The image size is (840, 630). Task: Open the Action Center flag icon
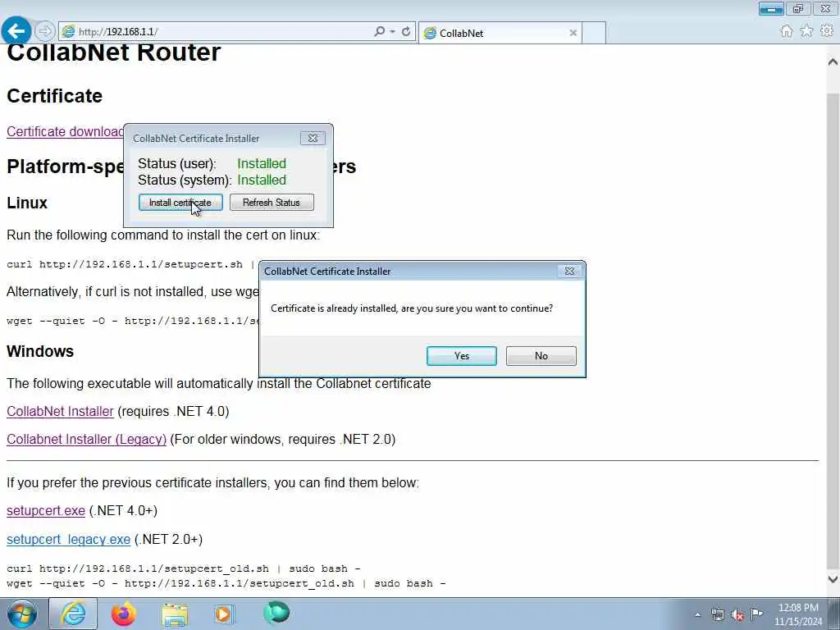coord(756,614)
